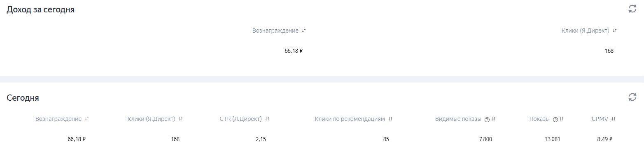Click sort arrows beside Вознаграждение in top widget
Viewport: 644px width, 163px height.
pyautogui.click(x=304, y=31)
